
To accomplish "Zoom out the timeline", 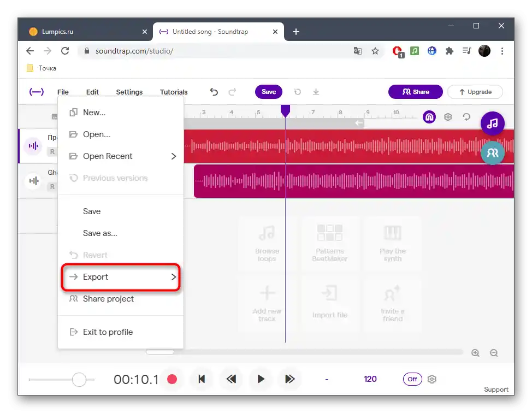I will pyautogui.click(x=494, y=353).
